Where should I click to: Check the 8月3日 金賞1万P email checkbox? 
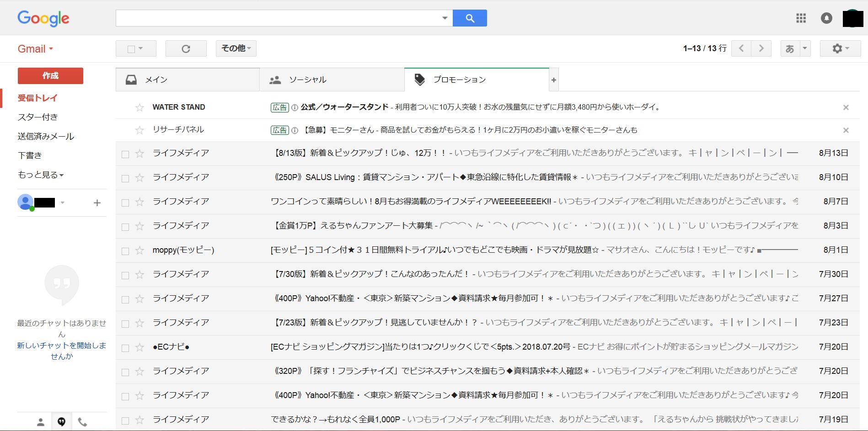tap(125, 227)
